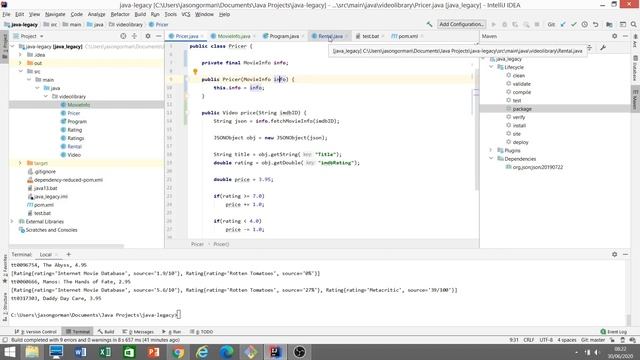Click CRLF line separator status
The width and height of the screenshot is (640, 360).
pyautogui.click(x=529, y=340)
